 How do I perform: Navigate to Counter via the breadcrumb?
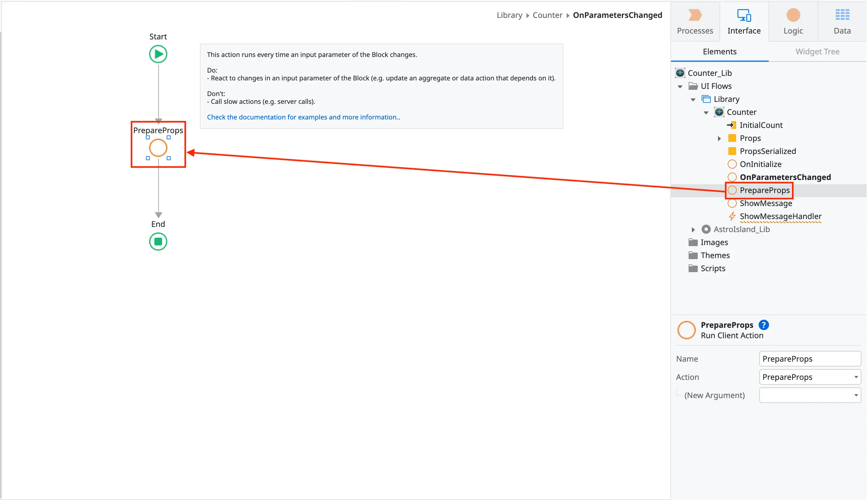547,15
